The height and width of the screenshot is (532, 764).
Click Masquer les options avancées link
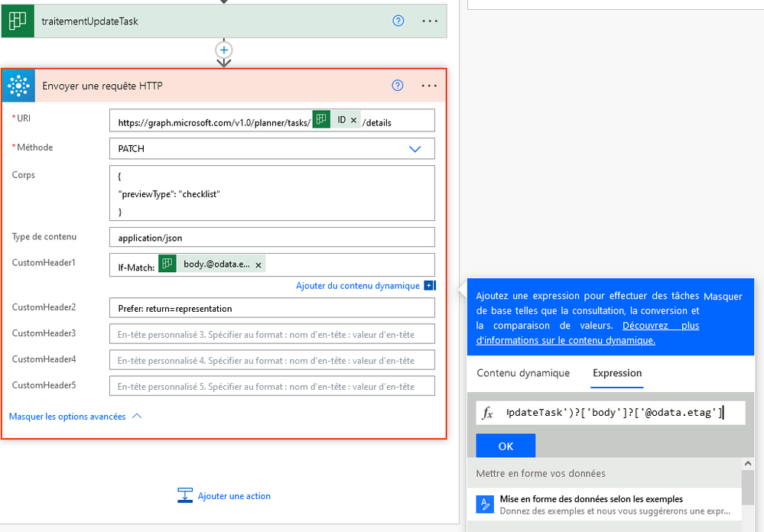click(x=67, y=417)
